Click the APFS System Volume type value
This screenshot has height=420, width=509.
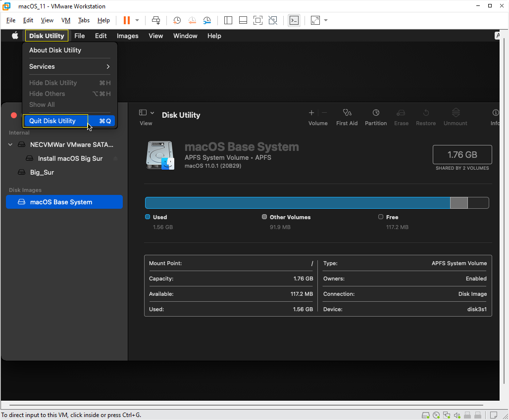(x=459, y=263)
